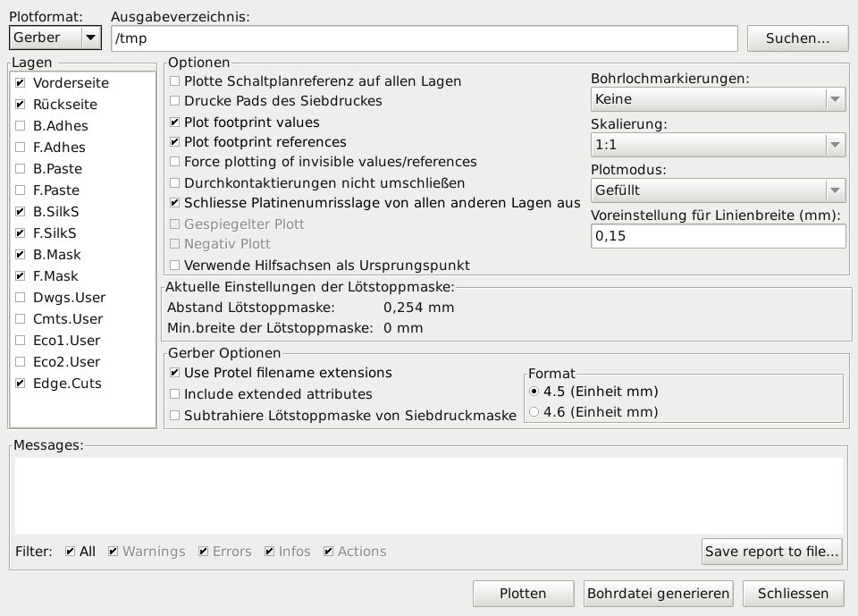858x616 pixels.
Task: Select 4.6 (Einheit mm) format radio
Action: (534, 412)
